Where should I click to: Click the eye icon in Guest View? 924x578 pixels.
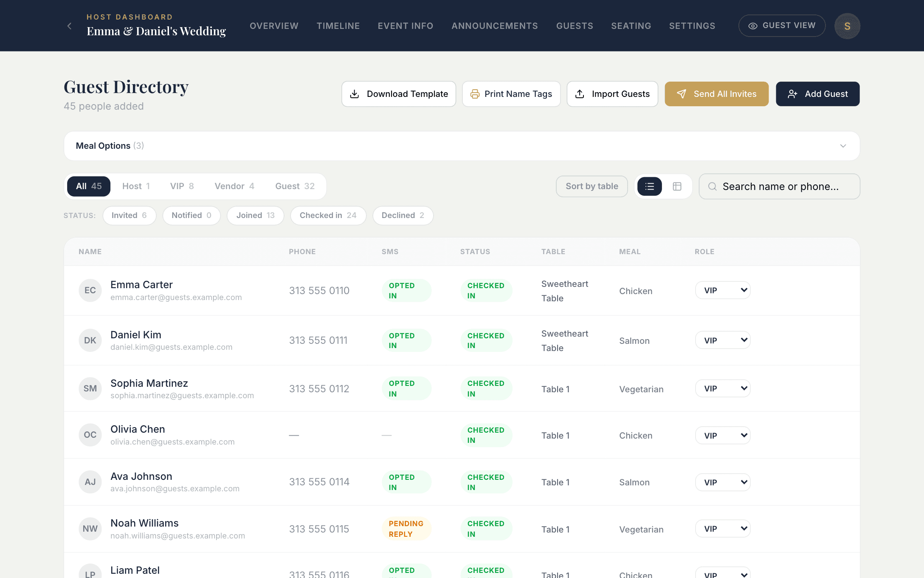click(x=752, y=26)
